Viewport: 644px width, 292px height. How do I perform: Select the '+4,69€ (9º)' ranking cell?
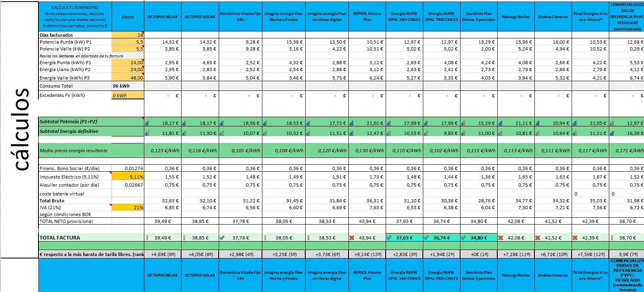(163, 254)
